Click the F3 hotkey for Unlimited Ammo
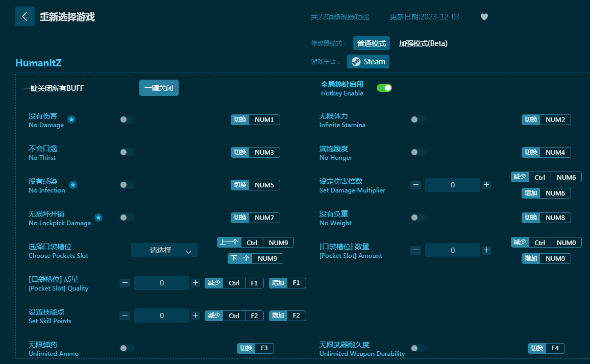The height and width of the screenshot is (364, 590). tap(255, 348)
